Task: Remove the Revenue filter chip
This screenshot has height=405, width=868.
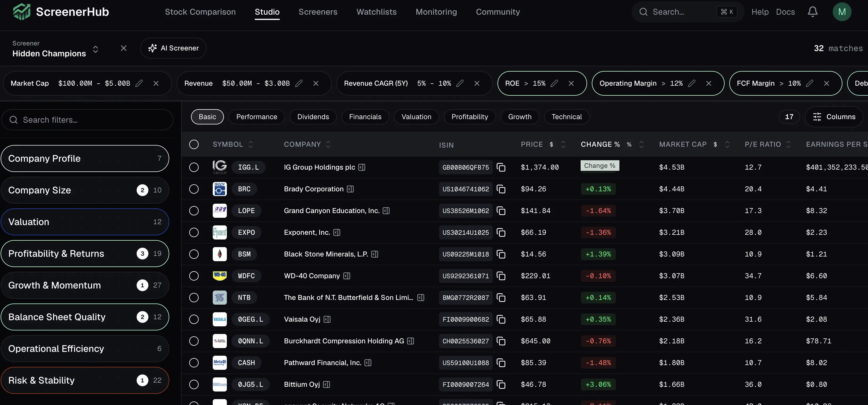Action: [316, 83]
